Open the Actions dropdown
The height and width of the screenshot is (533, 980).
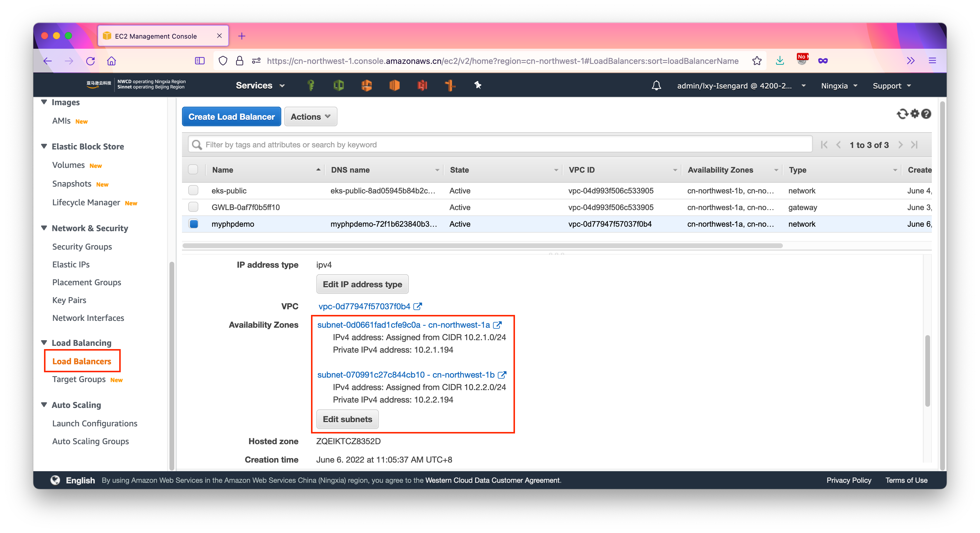(x=310, y=117)
